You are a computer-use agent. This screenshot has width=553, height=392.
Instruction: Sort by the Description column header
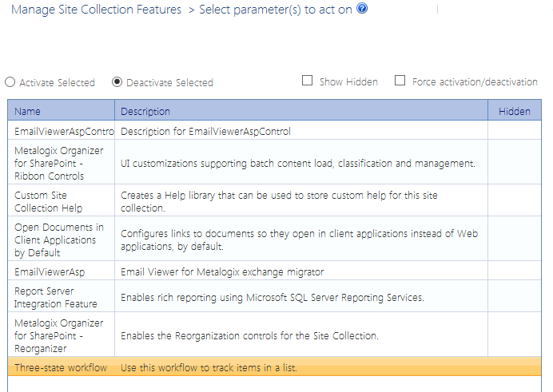[145, 111]
